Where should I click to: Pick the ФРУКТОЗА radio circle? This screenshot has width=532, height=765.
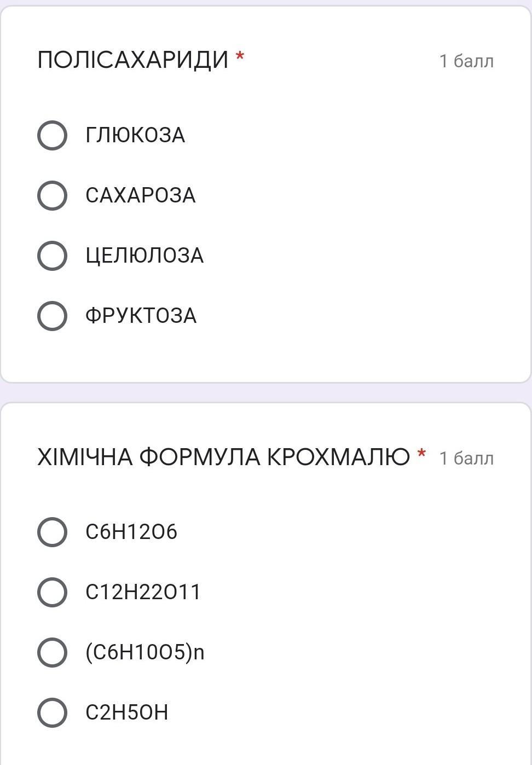click(x=52, y=316)
